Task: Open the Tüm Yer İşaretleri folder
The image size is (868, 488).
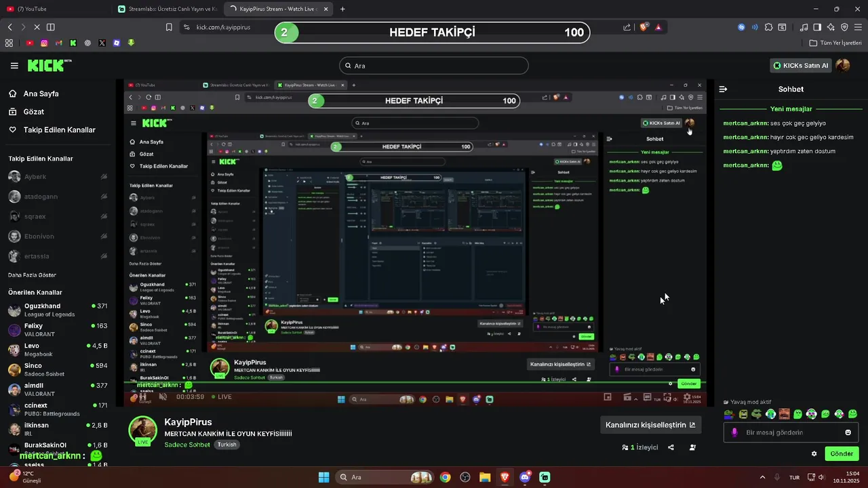Action: (835, 43)
